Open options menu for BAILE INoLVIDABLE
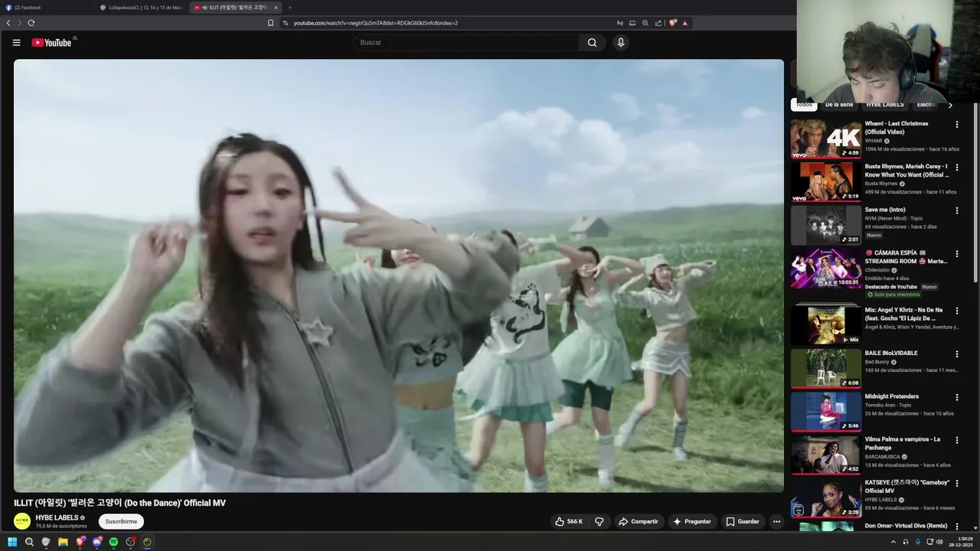Viewport: 980px width, 551px height. 956,354
